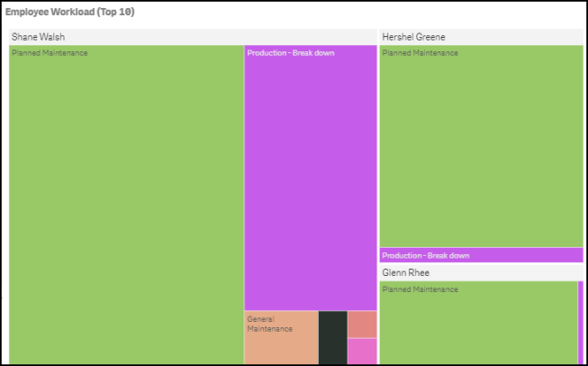Select Shane Walsh's green Planned Maintenance block
588x366 pixels.
point(126,205)
